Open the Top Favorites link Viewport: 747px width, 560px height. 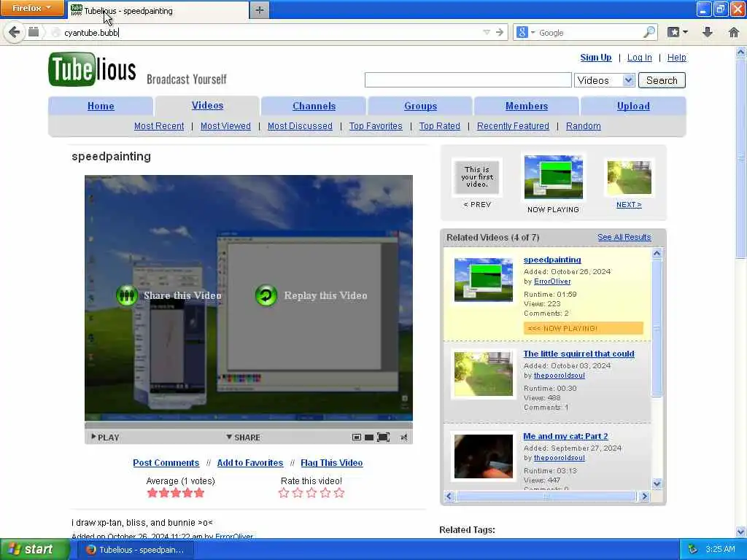tap(376, 126)
